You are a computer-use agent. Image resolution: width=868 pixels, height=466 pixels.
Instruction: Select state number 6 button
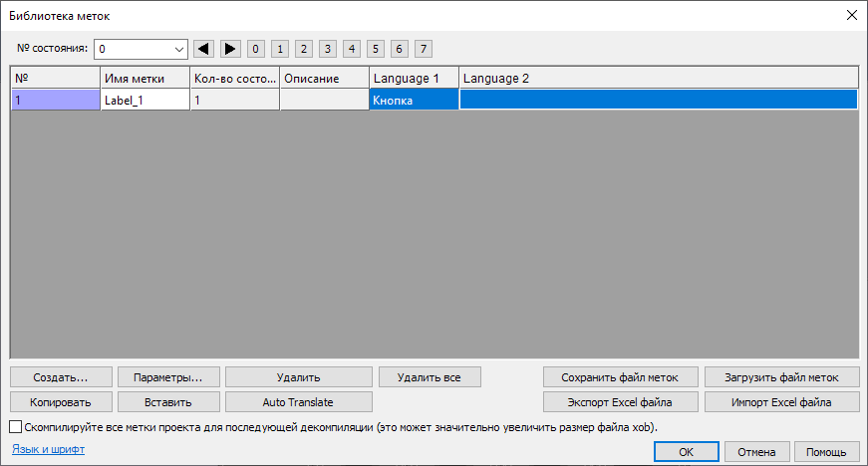click(x=399, y=48)
